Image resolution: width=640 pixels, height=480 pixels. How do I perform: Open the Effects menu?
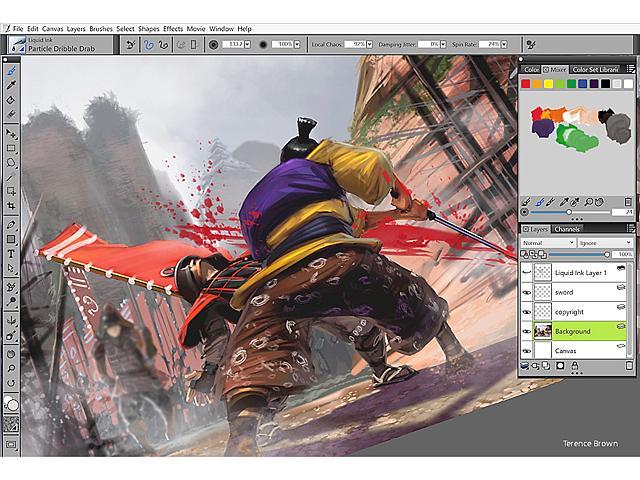[173, 29]
